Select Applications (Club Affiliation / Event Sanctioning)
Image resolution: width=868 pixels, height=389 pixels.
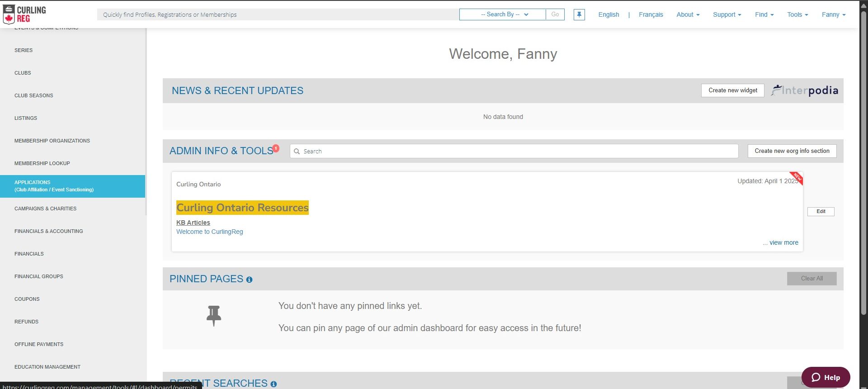pyautogui.click(x=72, y=186)
